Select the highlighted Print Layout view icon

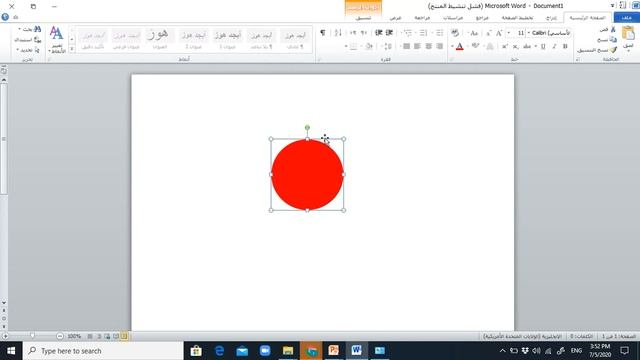coord(124,336)
